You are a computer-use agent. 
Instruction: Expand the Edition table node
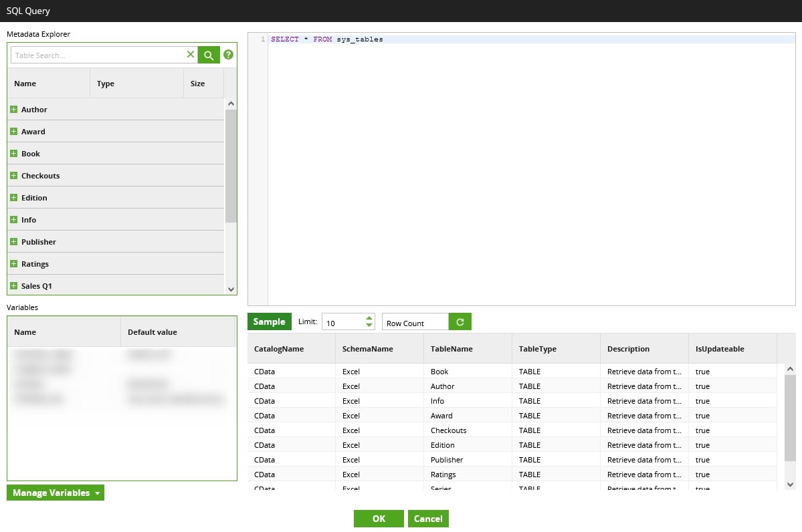pyautogui.click(x=14, y=197)
